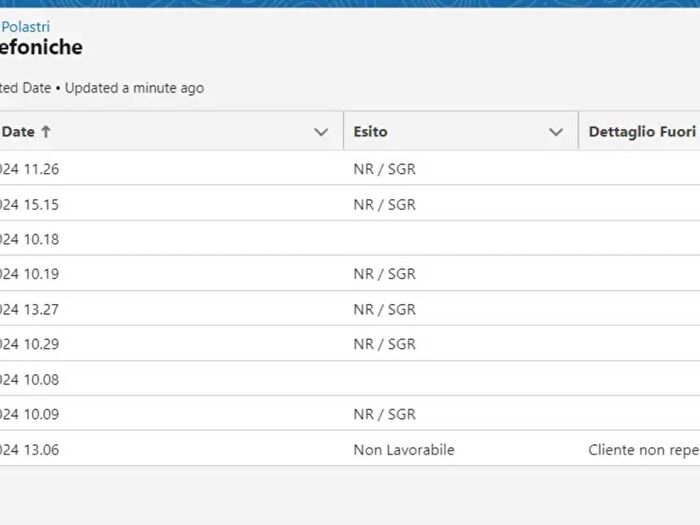Expand the Esito column dropdown chevron
This screenshot has width=700, height=525.
click(556, 132)
